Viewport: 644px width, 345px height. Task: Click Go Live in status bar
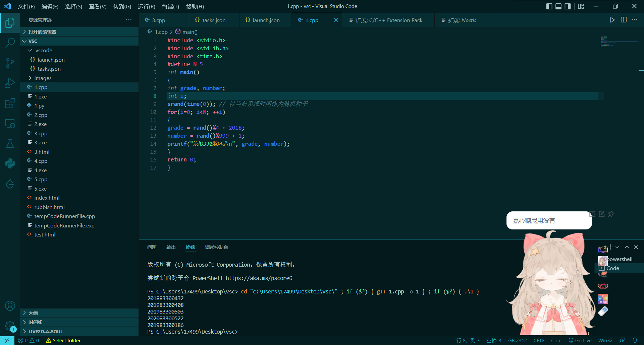(x=580, y=340)
